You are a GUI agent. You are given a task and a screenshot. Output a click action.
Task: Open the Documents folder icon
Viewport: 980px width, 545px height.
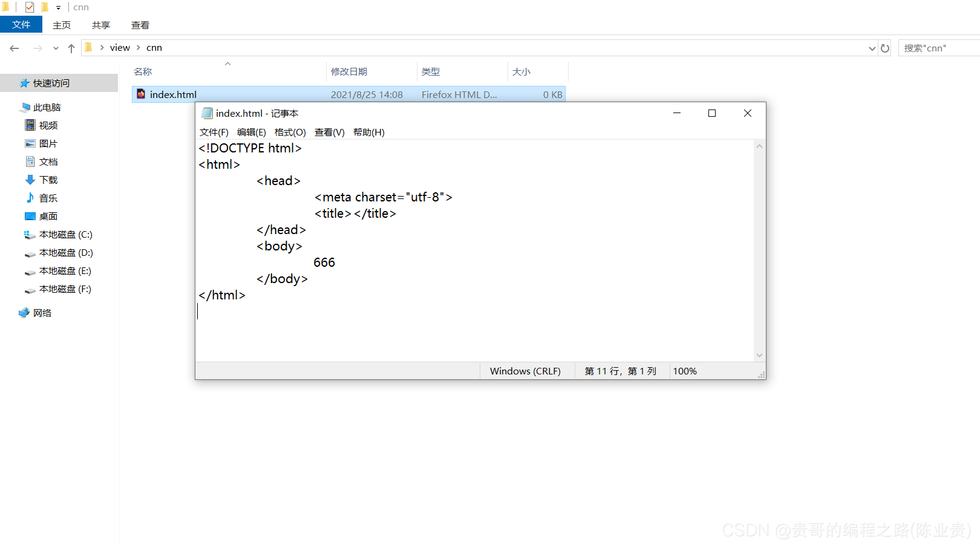30,162
